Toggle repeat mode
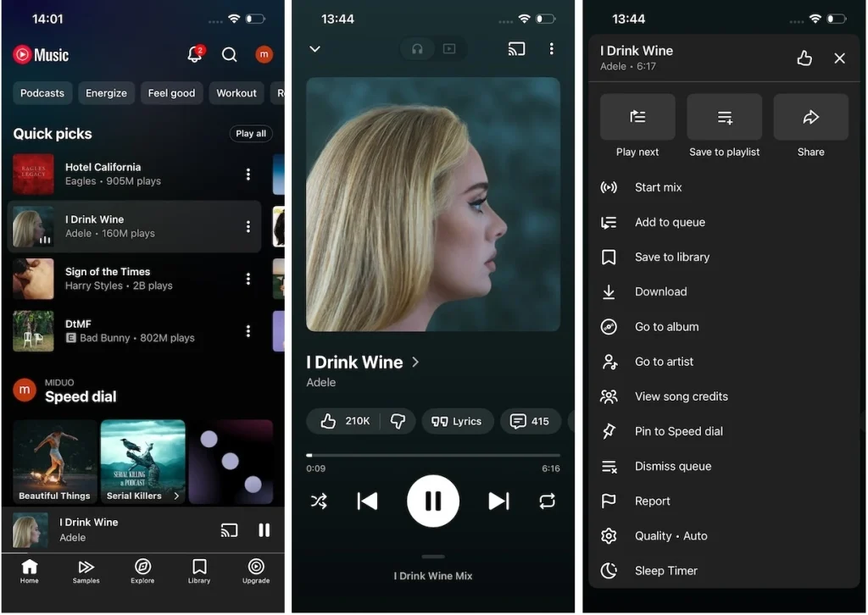This screenshot has height=615, width=868. [x=547, y=501]
